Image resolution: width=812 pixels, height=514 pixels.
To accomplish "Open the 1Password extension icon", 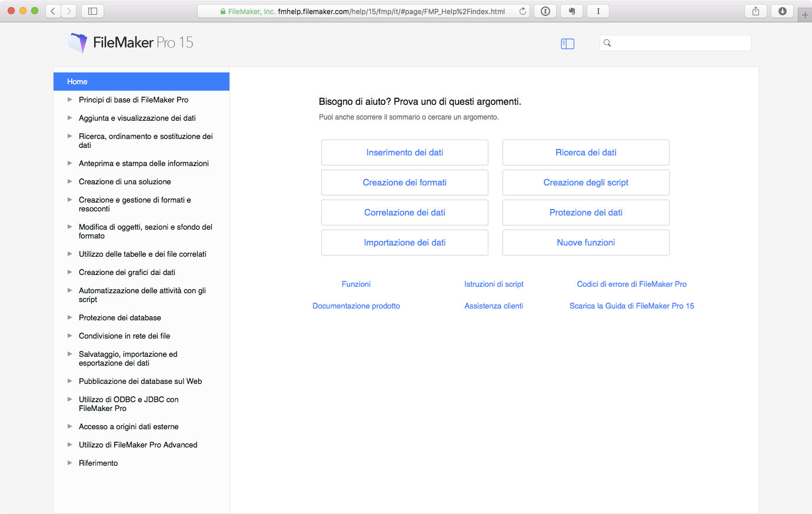I will 545,11.
